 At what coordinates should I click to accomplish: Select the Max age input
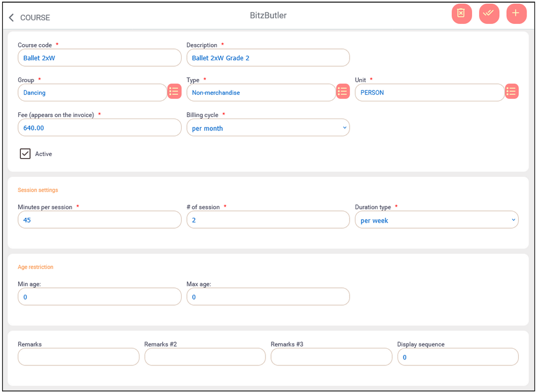(x=268, y=296)
